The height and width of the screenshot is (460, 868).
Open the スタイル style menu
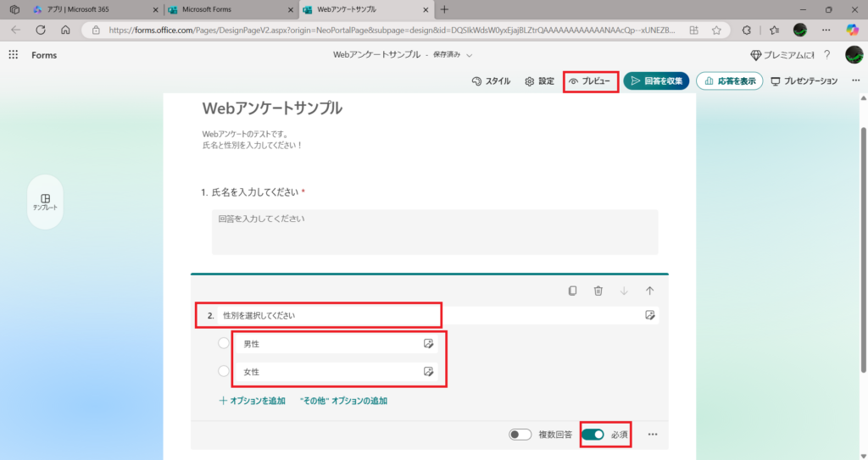492,81
